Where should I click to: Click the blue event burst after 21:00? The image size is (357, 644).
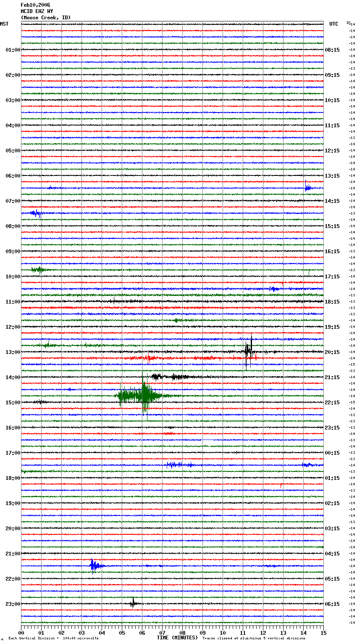point(95,566)
